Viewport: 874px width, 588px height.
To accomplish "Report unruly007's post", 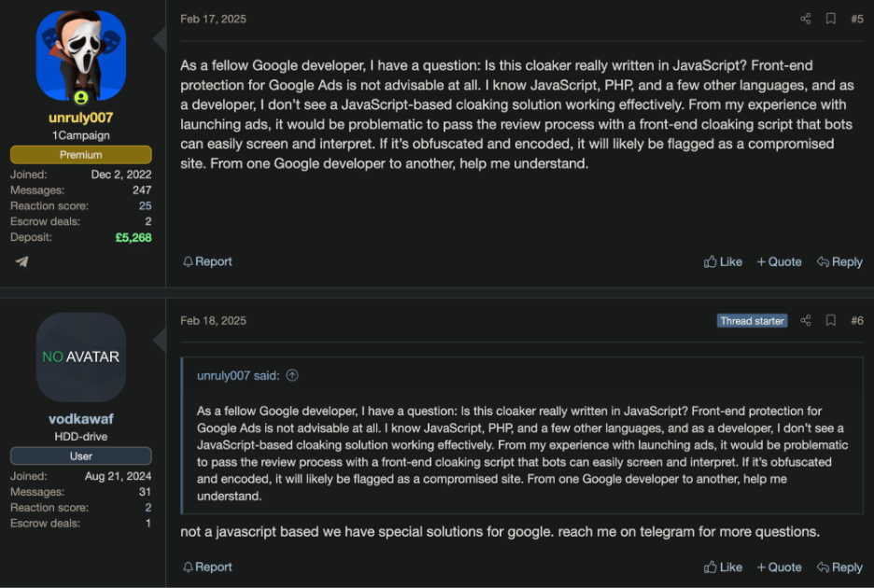I will pyautogui.click(x=207, y=262).
